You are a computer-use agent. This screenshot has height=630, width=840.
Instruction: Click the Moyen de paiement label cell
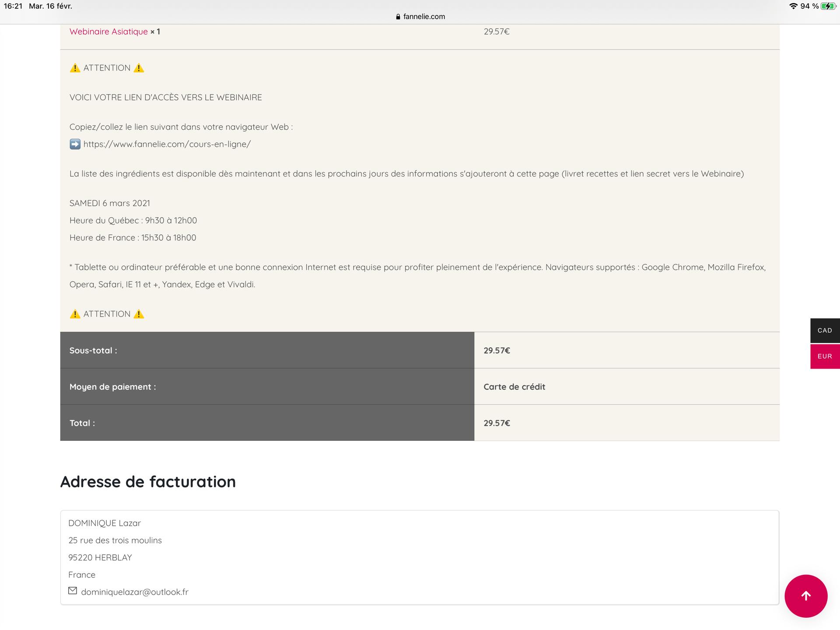pyautogui.click(x=267, y=387)
